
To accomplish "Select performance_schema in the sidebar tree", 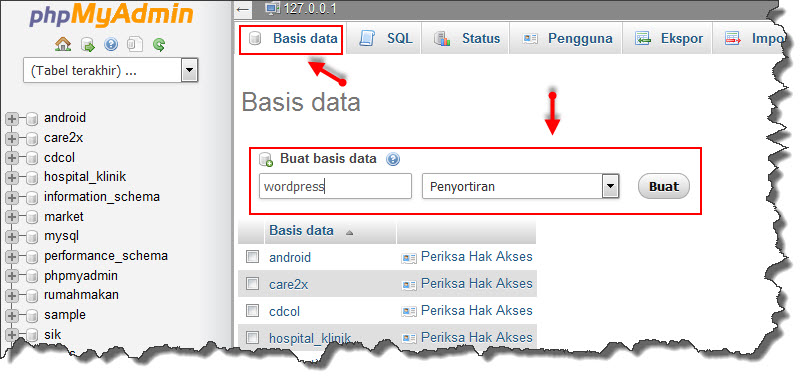I will point(106,256).
